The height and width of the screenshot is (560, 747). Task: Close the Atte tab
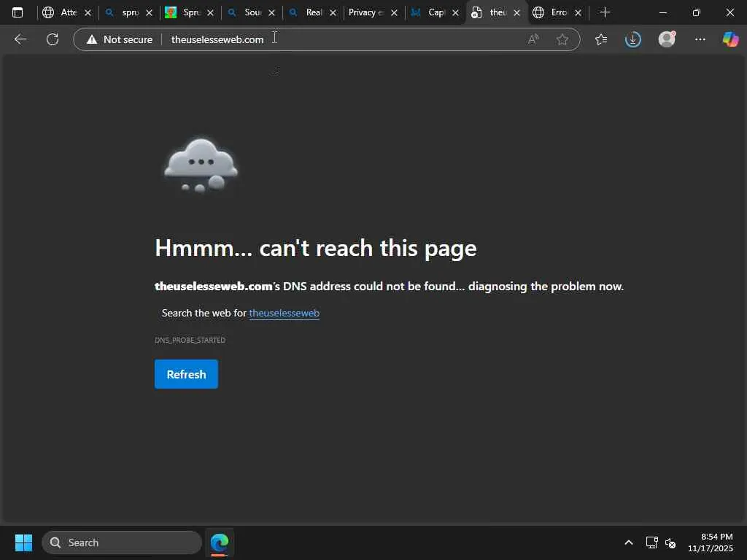pos(88,13)
